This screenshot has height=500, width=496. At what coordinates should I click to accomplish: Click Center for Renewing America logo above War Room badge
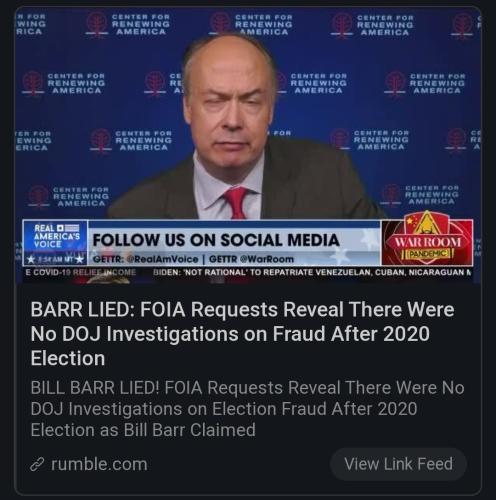pyautogui.click(x=421, y=195)
